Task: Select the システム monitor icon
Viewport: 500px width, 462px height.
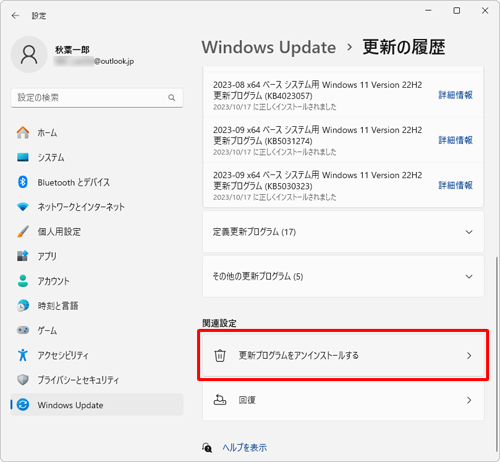Action: (x=23, y=157)
